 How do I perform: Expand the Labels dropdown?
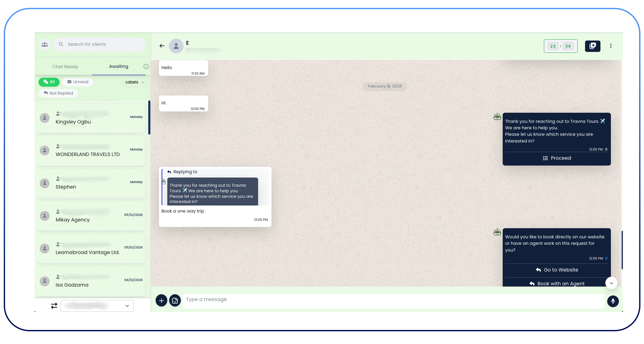(x=135, y=82)
